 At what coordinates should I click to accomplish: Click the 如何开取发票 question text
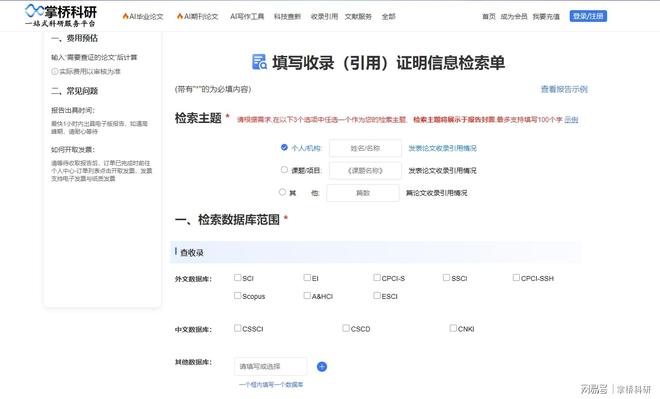[73, 149]
